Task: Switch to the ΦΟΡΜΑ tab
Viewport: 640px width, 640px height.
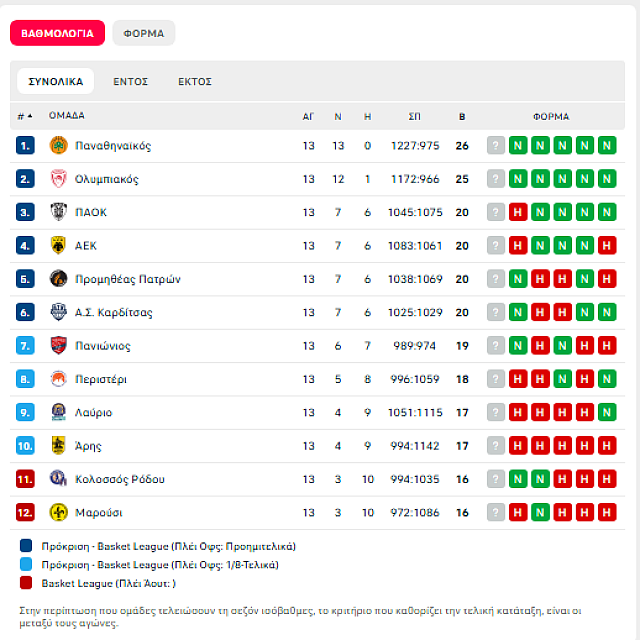Action: [x=143, y=33]
